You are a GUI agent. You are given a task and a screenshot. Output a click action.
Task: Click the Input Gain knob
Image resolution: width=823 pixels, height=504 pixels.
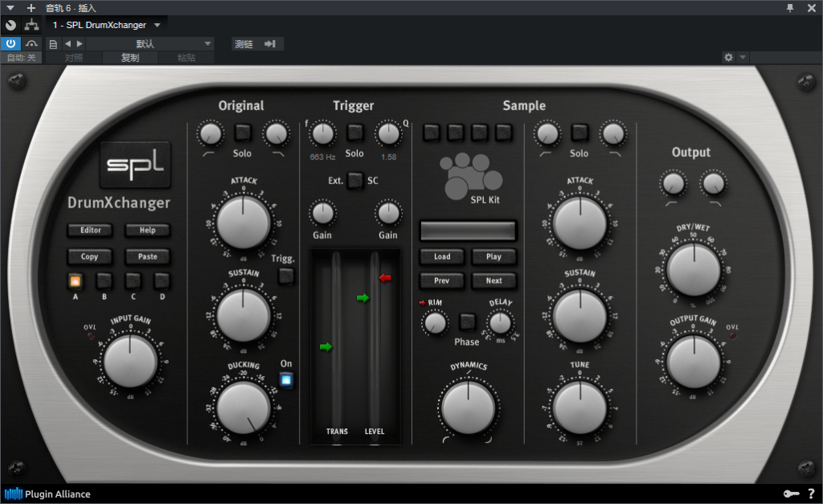coord(130,361)
